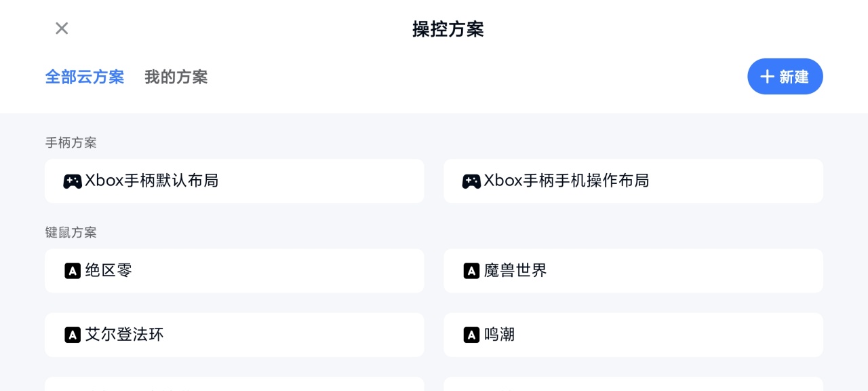Click the keyboard icon next to 绝区零
Image resolution: width=868 pixels, height=391 pixels.
[x=73, y=271]
